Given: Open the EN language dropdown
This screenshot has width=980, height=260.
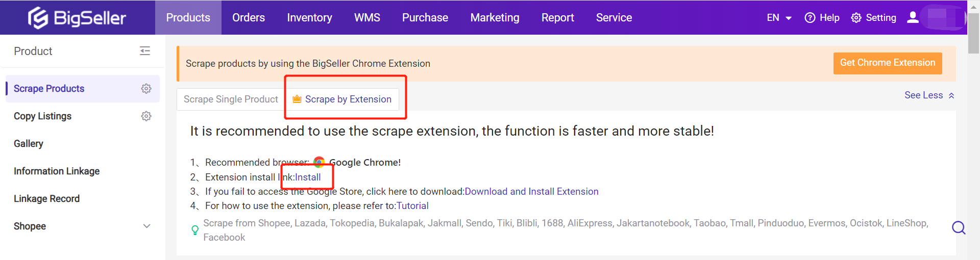Looking at the screenshot, I should point(779,18).
